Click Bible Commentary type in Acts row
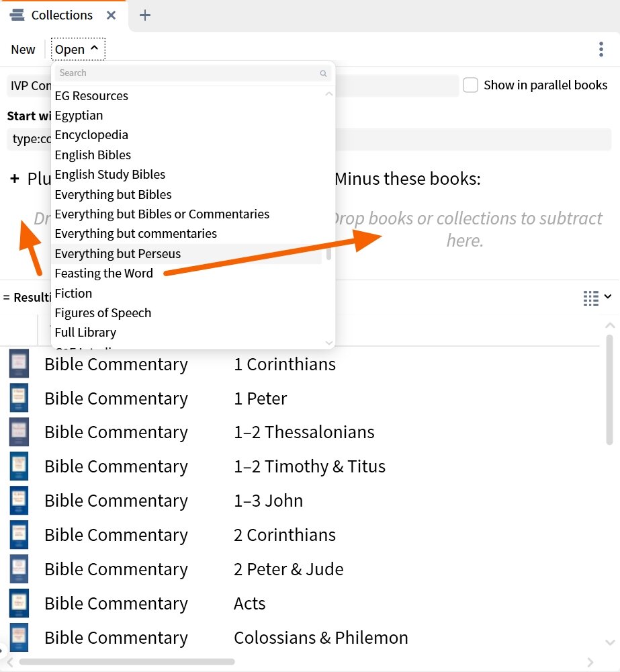 pyautogui.click(x=116, y=604)
